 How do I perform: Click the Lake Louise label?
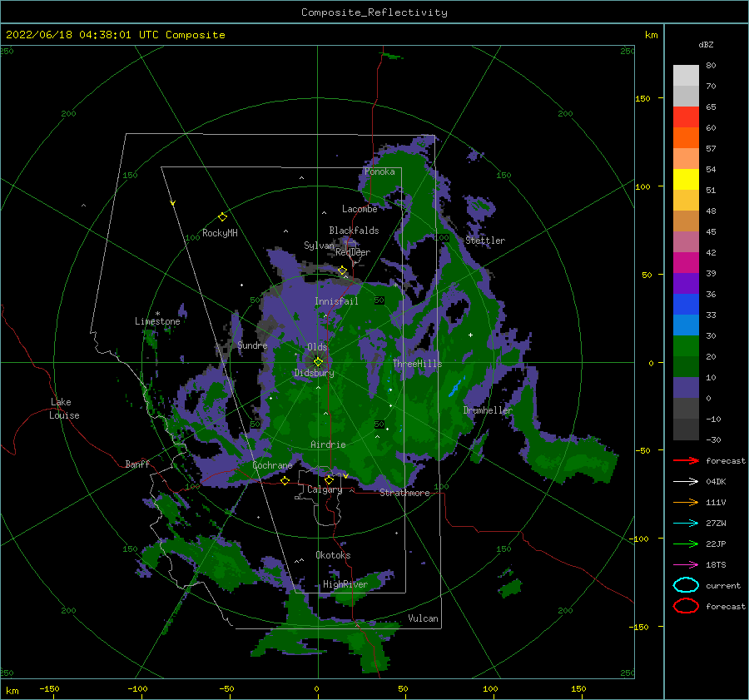(64, 409)
